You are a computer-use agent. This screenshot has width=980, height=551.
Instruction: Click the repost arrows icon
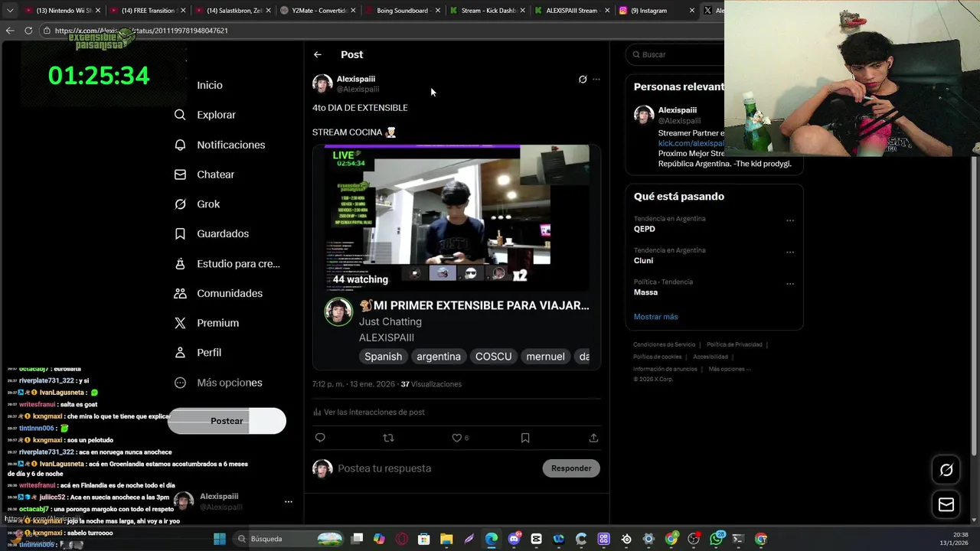pos(388,438)
